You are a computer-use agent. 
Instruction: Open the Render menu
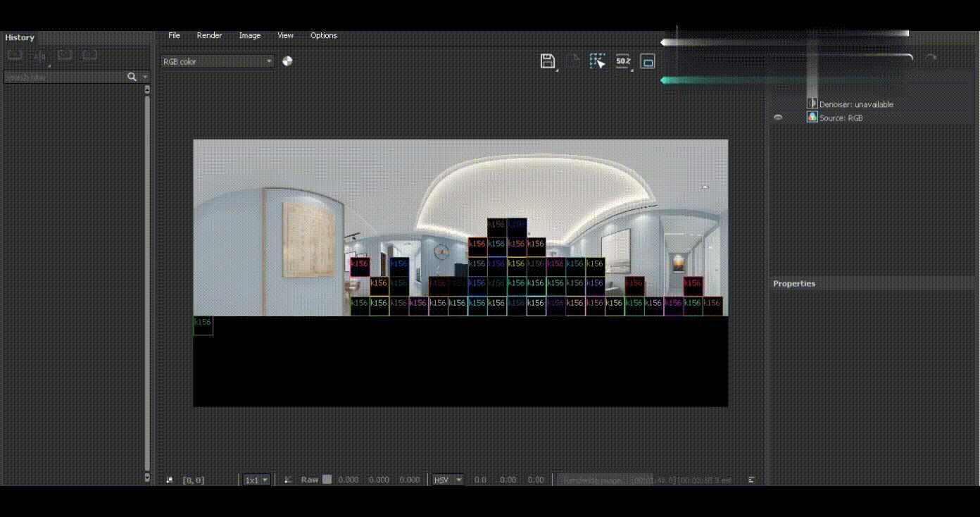[x=209, y=35]
